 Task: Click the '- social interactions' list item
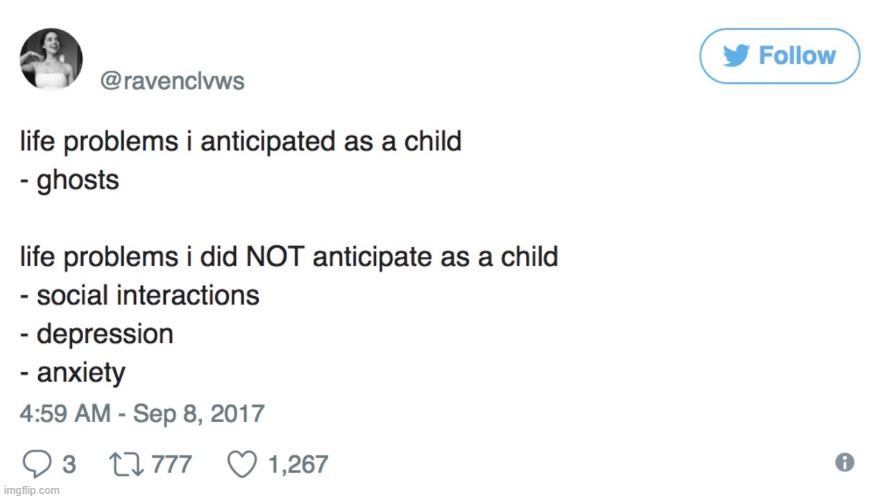140,296
